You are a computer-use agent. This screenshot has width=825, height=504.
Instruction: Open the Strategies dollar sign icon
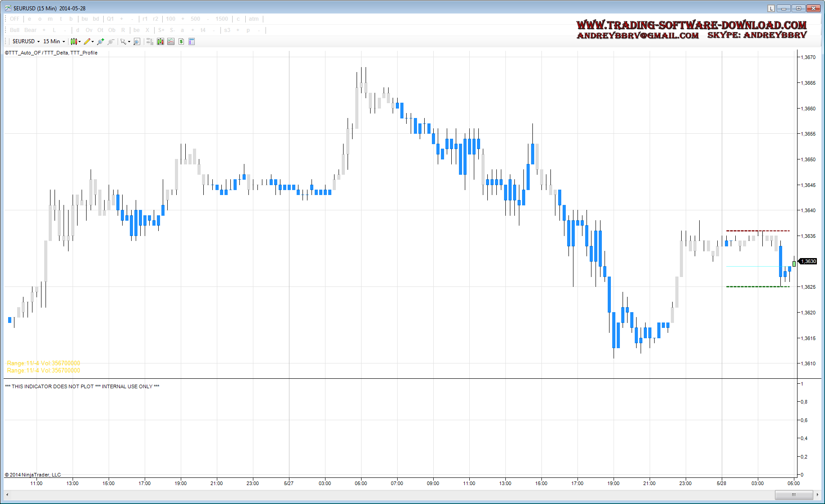coord(181,41)
